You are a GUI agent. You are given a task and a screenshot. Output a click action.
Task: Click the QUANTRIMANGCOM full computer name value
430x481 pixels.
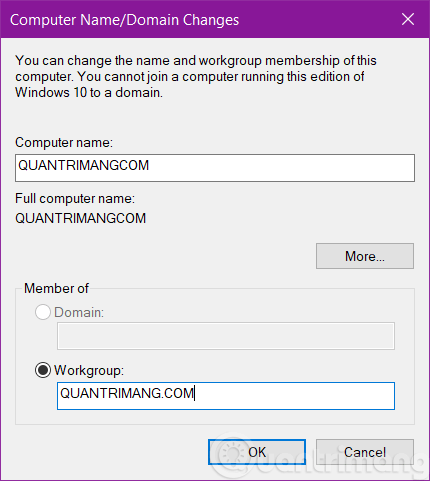click(x=81, y=218)
